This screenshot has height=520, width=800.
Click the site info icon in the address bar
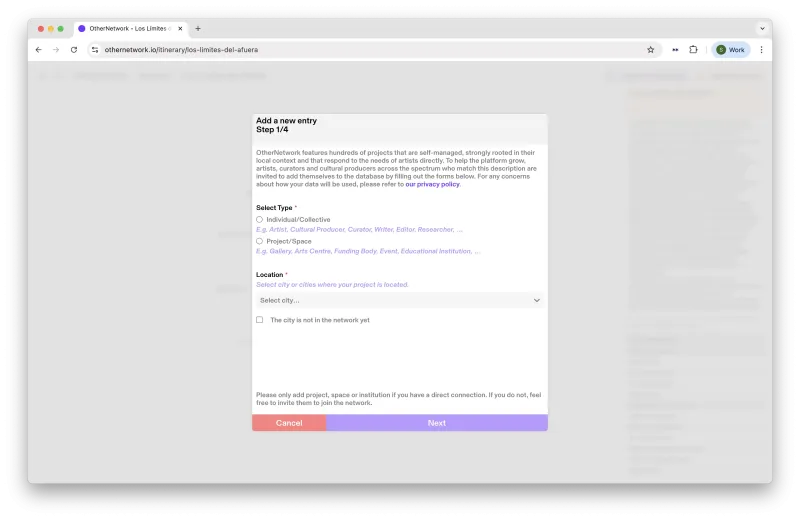point(95,49)
